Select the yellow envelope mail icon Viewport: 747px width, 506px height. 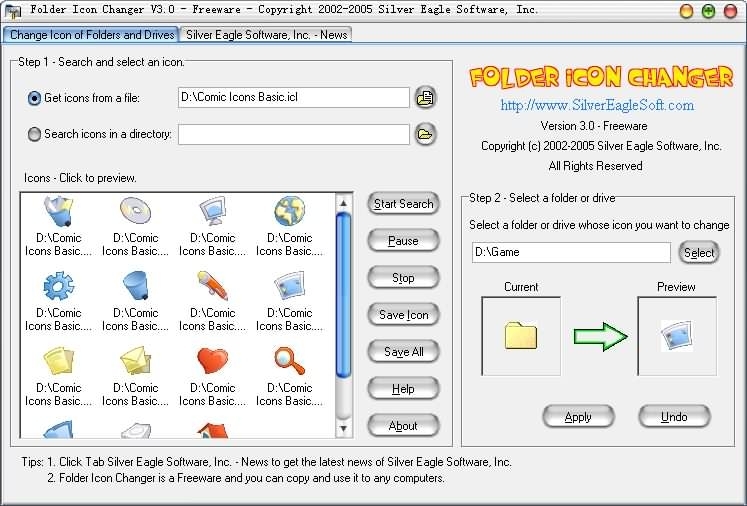click(x=135, y=361)
